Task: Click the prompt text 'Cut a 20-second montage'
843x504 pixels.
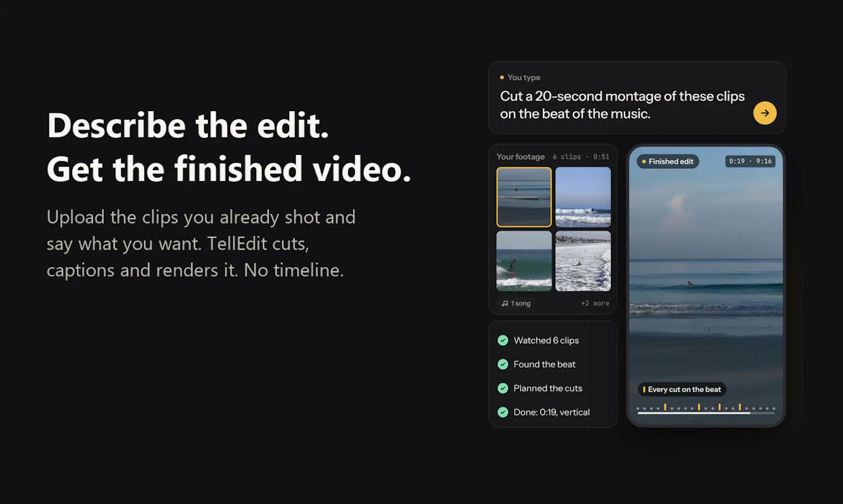Action: point(580,96)
